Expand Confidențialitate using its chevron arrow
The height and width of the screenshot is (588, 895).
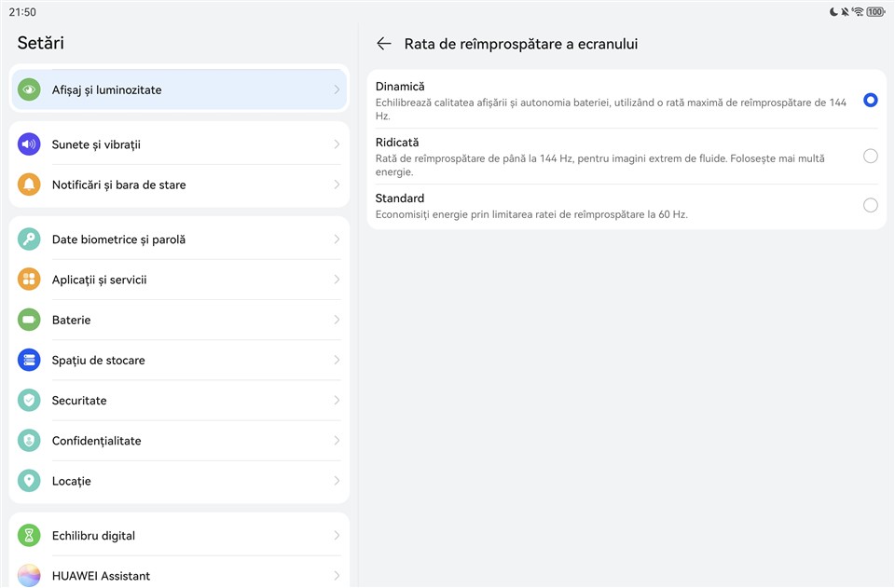pyautogui.click(x=337, y=441)
